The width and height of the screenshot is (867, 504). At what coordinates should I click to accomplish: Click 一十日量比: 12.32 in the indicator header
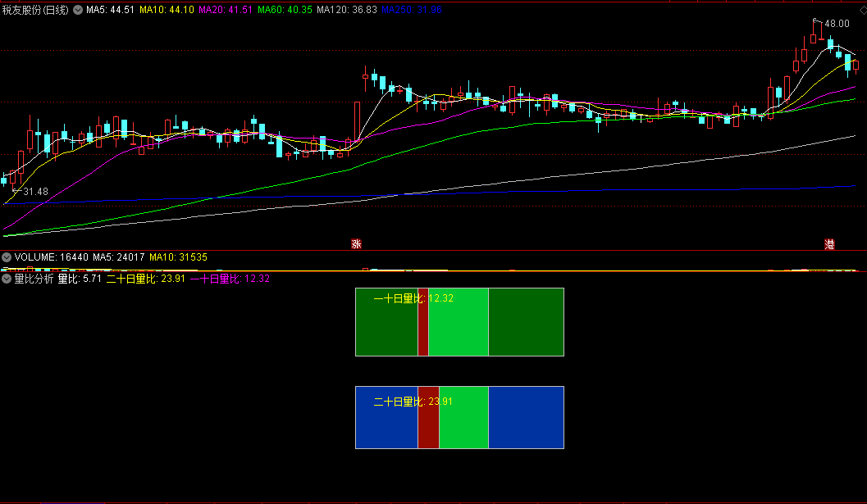coord(230,279)
